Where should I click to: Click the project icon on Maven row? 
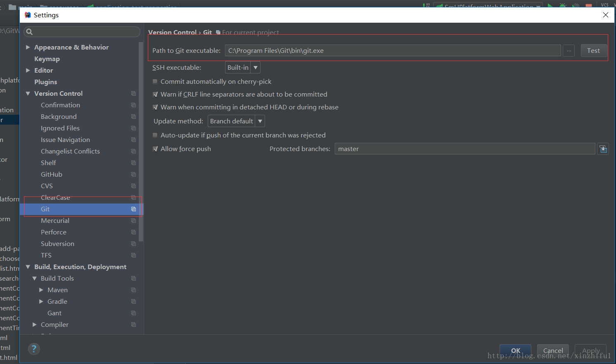[133, 290]
